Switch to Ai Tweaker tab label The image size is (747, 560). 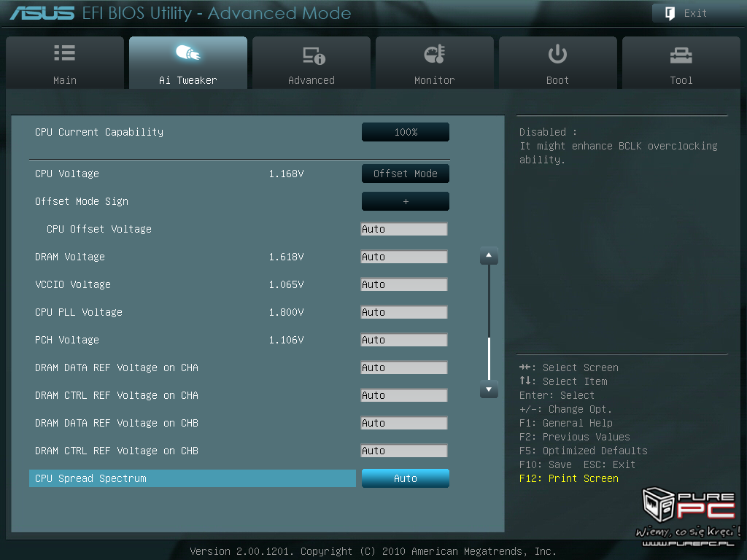click(187, 80)
